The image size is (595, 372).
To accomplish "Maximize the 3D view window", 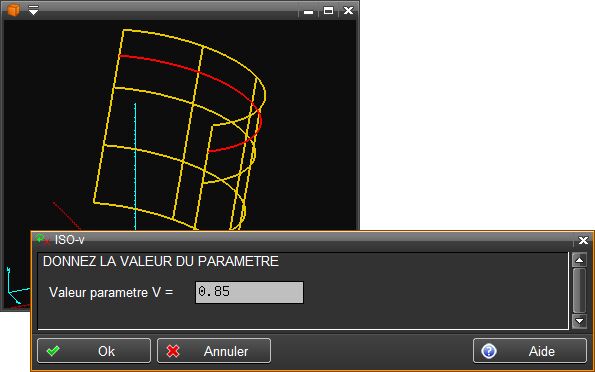I will click(328, 11).
